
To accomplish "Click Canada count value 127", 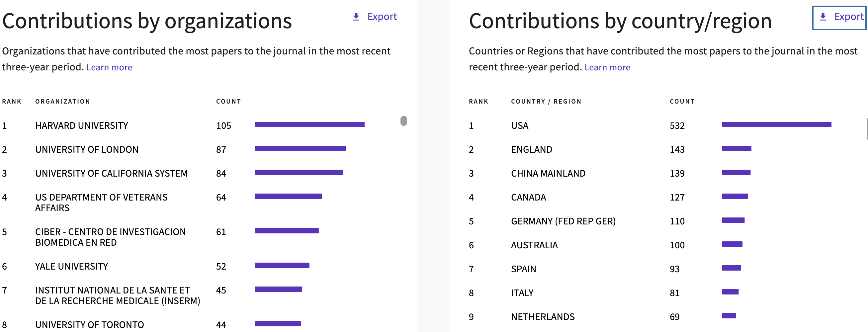I will (677, 198).
